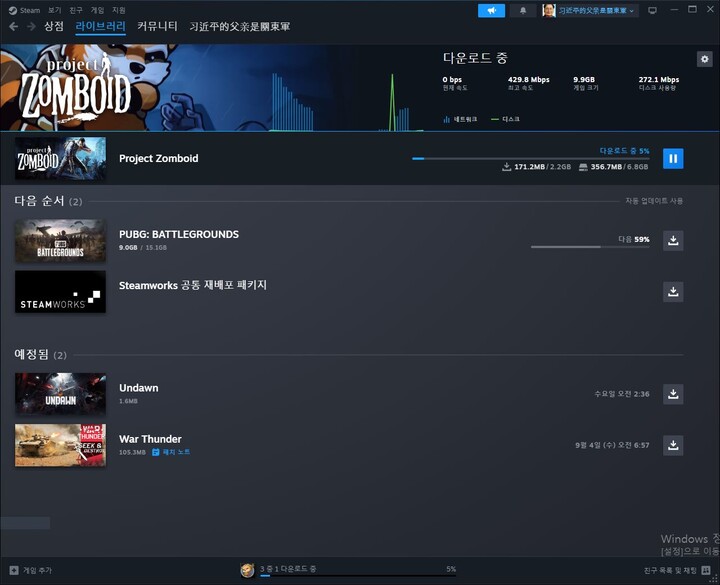The height and width of the screenshot is (585, 720).
Task: Click the 수요일 오전 2:36 schedule
Action: [622, 394]
